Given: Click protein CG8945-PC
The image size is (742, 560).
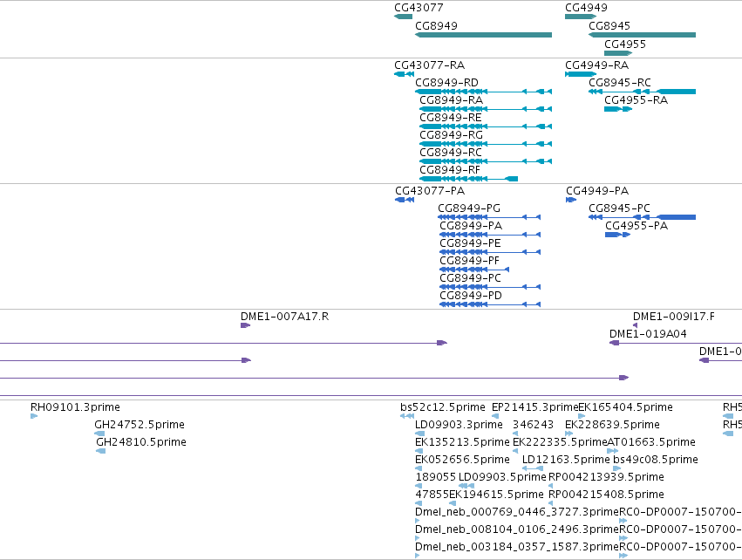Looking at the screenshot, I should pyautogui.click(x=642, y=217).
